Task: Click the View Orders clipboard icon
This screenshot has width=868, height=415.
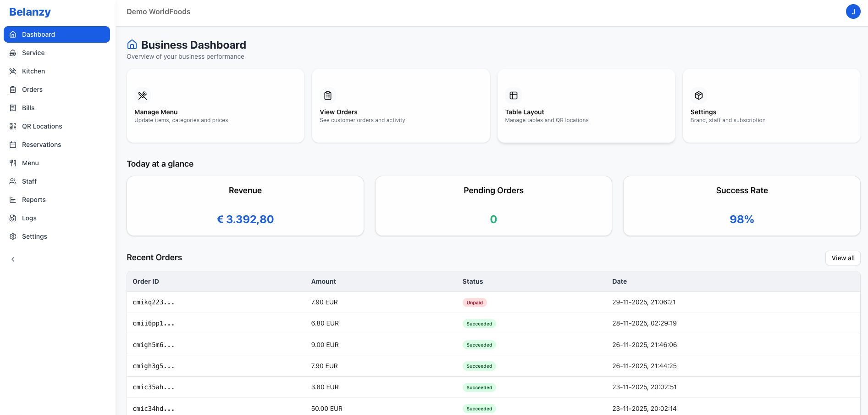Action: pos(328,95)
